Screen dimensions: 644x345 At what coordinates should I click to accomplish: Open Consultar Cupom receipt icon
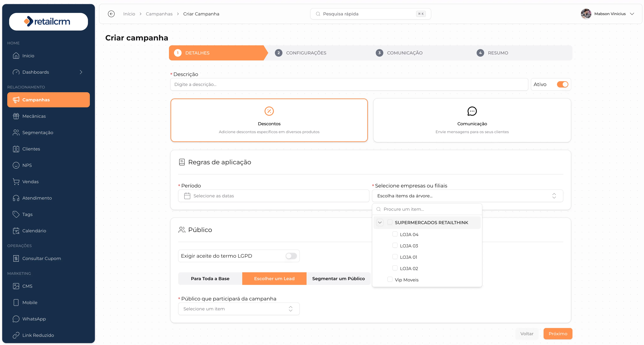[x=16, y=258]
